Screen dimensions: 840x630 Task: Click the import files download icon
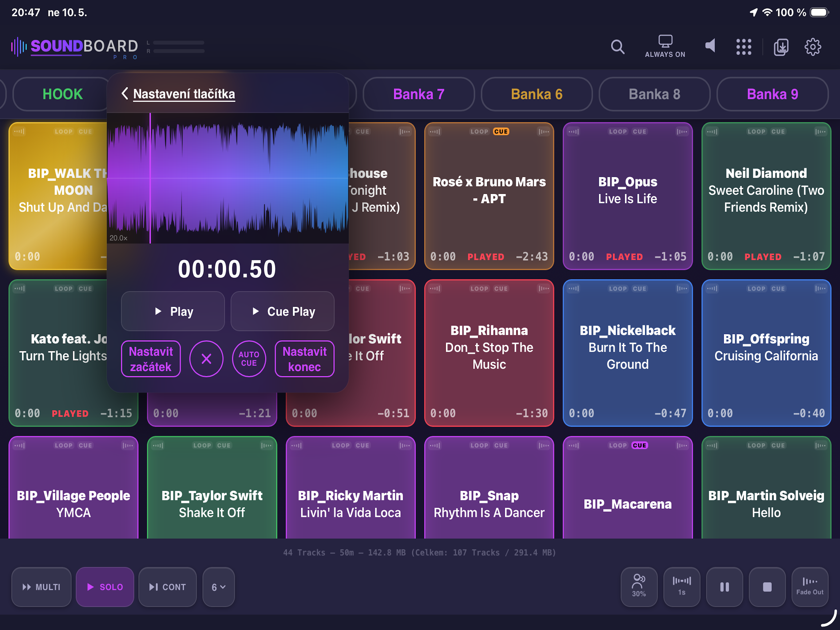point(781,47)
